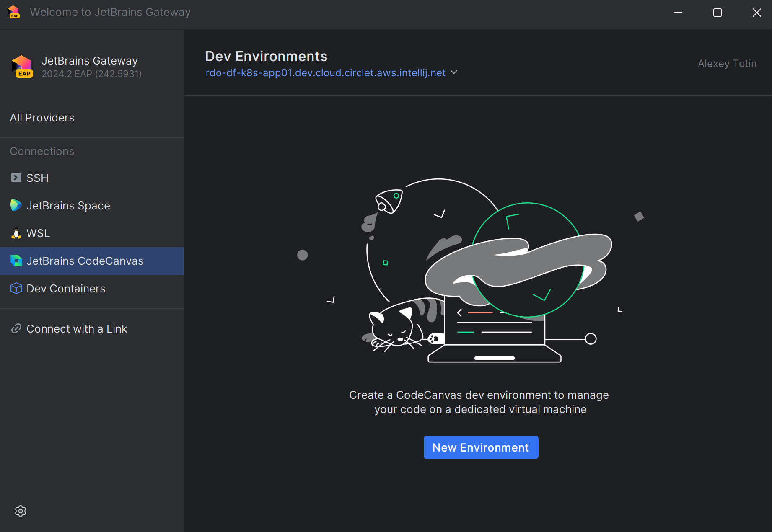
Task: Select All Providers in the sidebar
Action: [42, 118]
